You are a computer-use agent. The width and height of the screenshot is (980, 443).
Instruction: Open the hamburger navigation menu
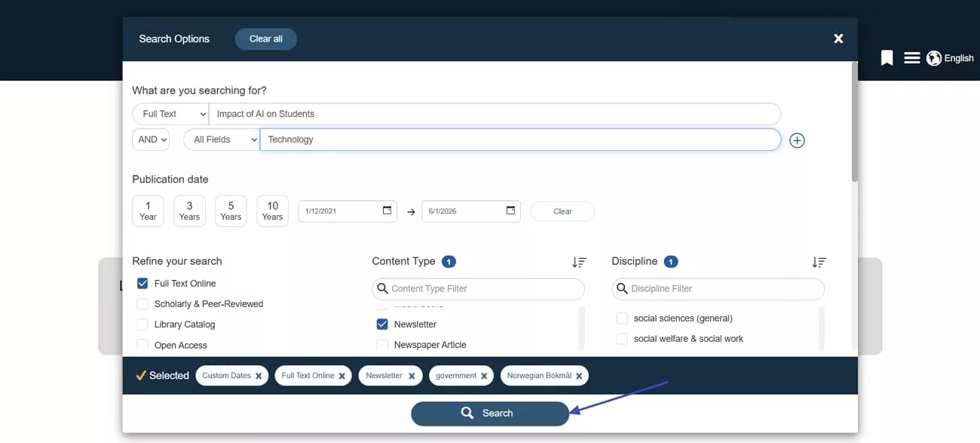[x=911, y=57]
